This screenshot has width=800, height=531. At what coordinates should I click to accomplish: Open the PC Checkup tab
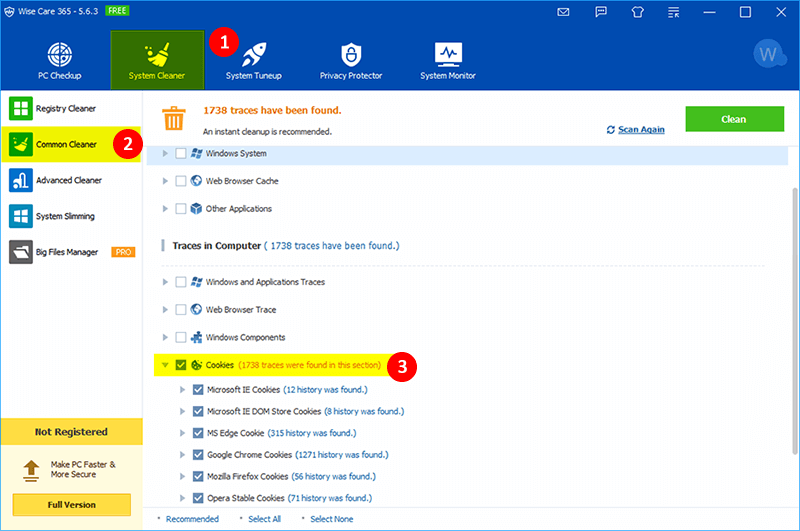click(60, 61)
